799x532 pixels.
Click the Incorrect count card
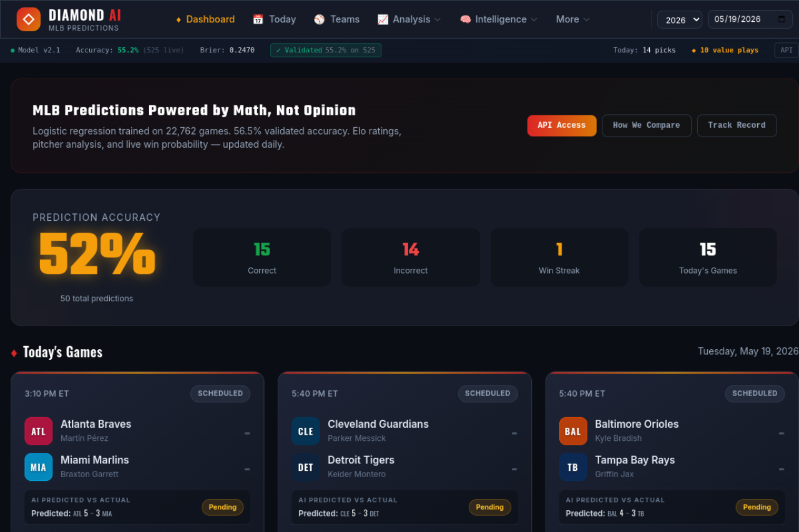pyautogui.click(x=411, y=258)
